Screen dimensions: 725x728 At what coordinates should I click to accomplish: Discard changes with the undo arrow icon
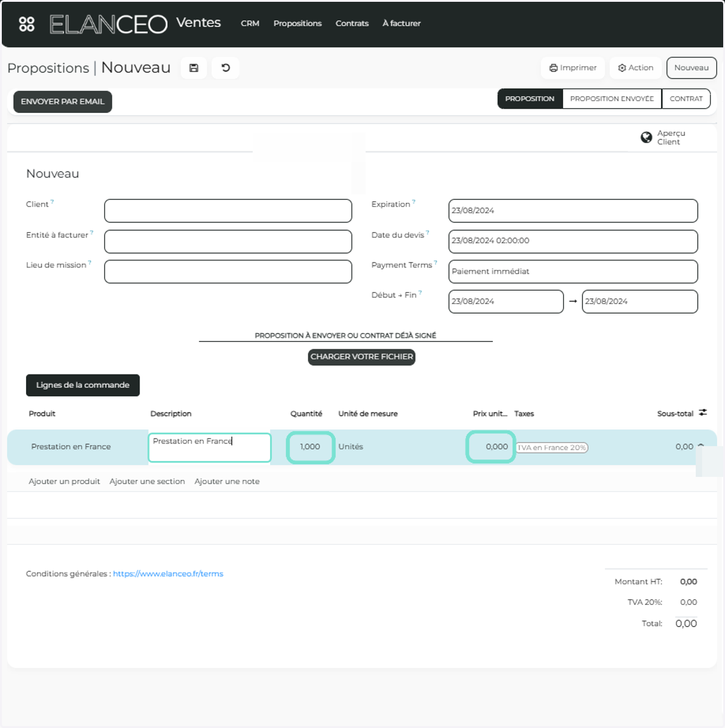(225, 68)
